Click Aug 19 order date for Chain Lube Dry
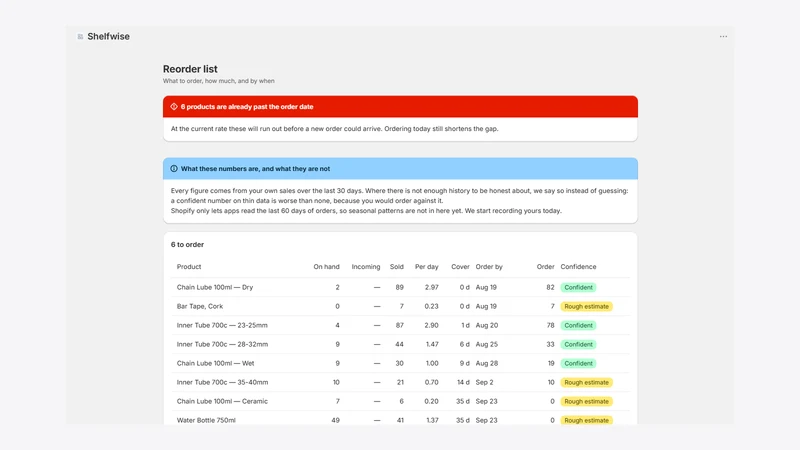800x450 pixels. click(x=486, y=287)
